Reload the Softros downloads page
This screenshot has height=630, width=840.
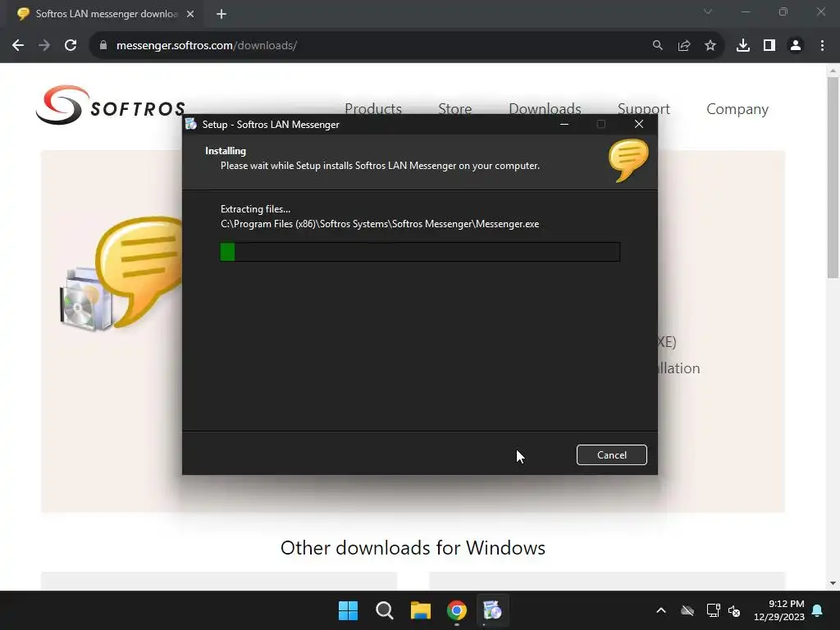click(71, 46)
